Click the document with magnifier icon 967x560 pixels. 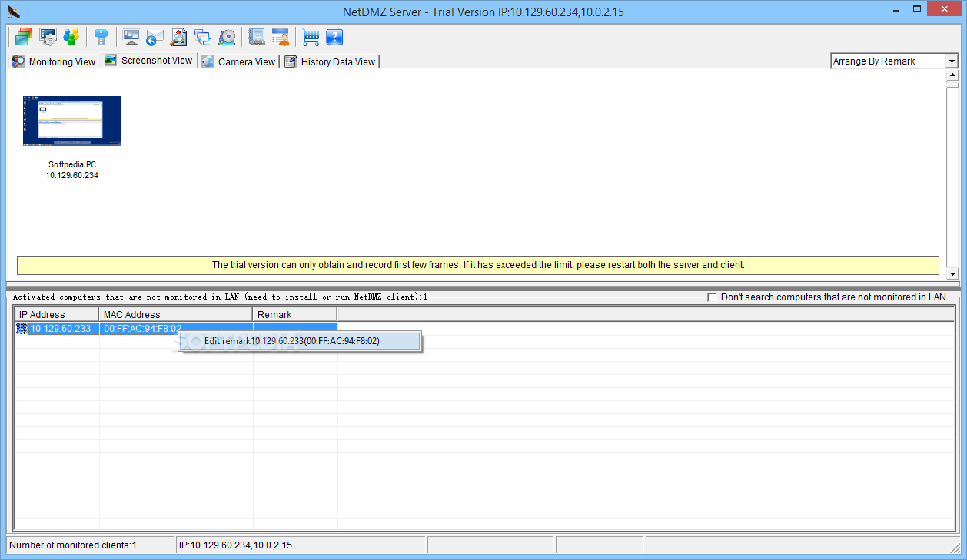178,37
